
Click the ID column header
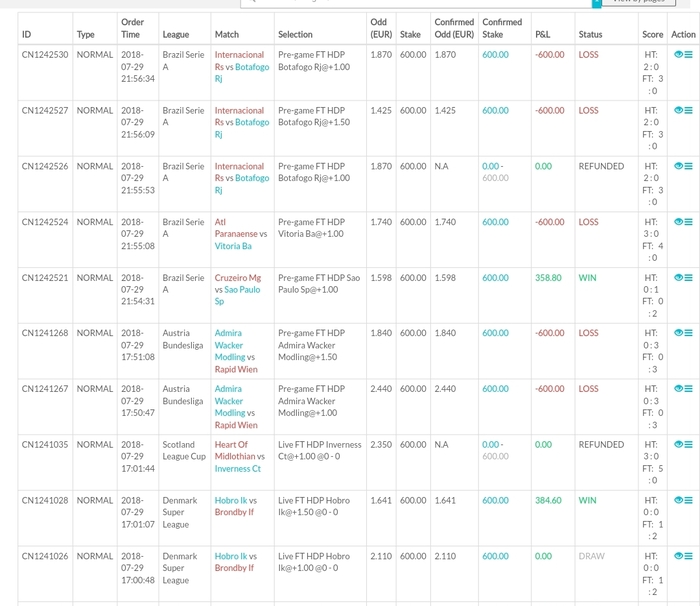click(x=26, y=34)
